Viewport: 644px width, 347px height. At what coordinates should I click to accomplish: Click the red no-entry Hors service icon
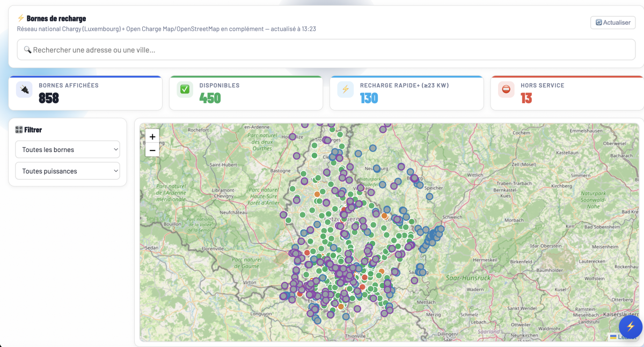tap(506, 89)
